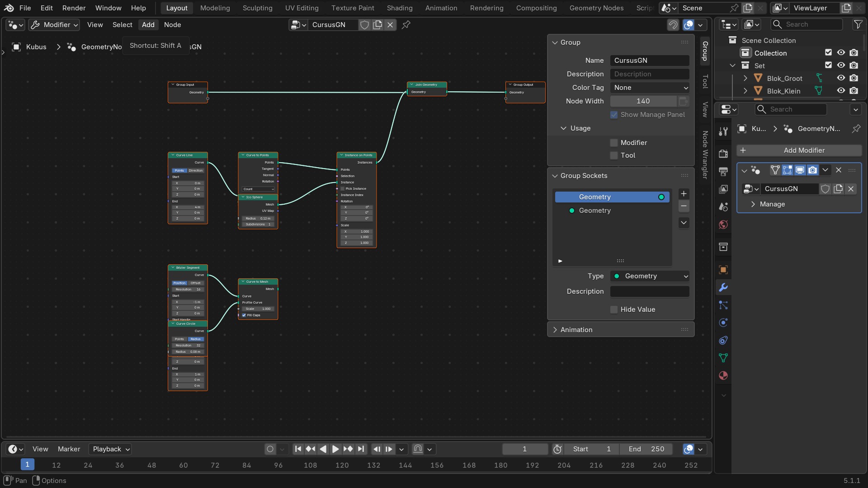
Task: Open the Render properties tab icon
Action: [x=723, y=154]
